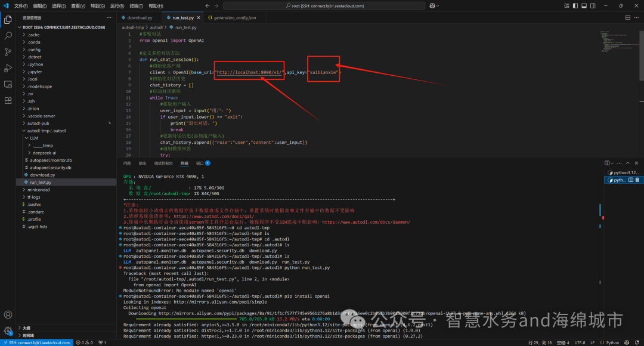Open Explorer More Actions ellipsis

click(x=109, y=18)
